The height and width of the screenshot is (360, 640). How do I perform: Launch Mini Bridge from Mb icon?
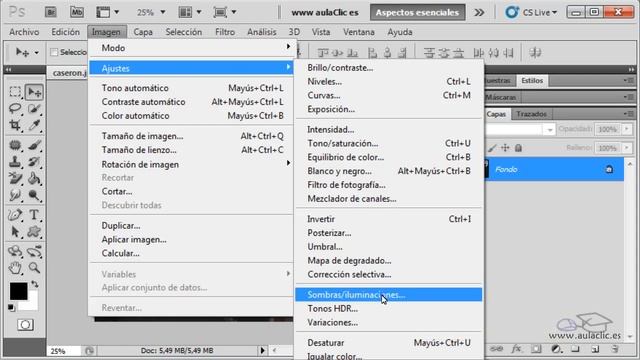77,12
